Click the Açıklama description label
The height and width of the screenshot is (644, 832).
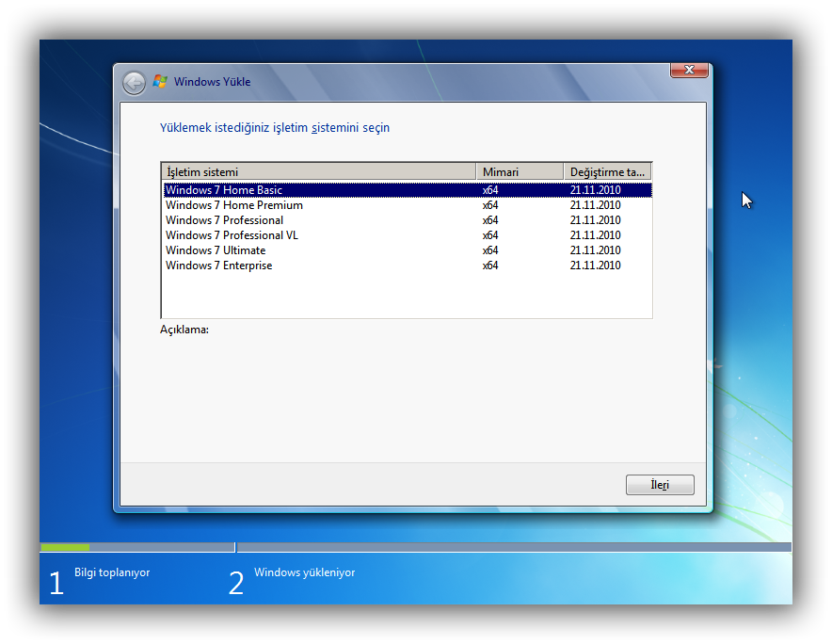[184, 330]
